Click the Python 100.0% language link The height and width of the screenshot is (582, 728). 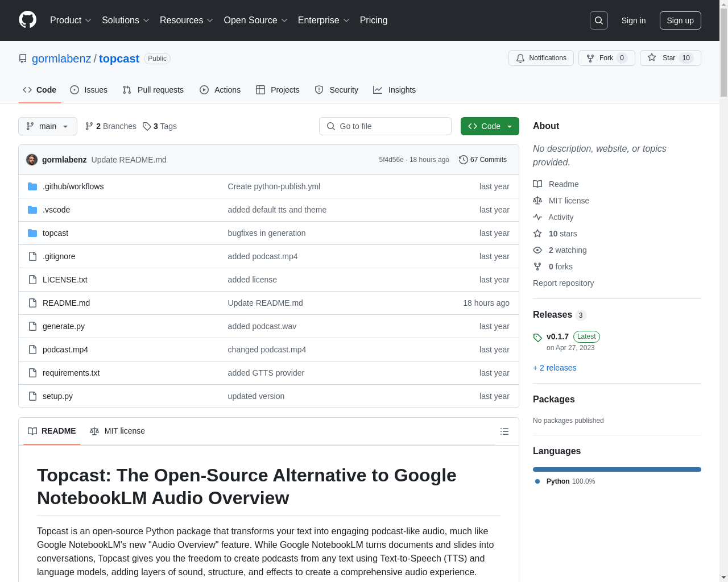(x=565, y=481)
